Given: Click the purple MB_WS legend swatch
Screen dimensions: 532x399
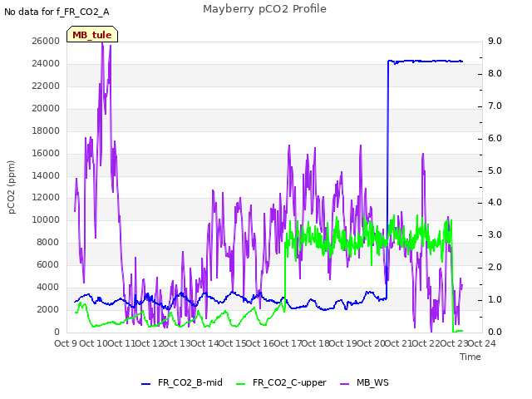Looking at the screenshot, I should 344,384.
